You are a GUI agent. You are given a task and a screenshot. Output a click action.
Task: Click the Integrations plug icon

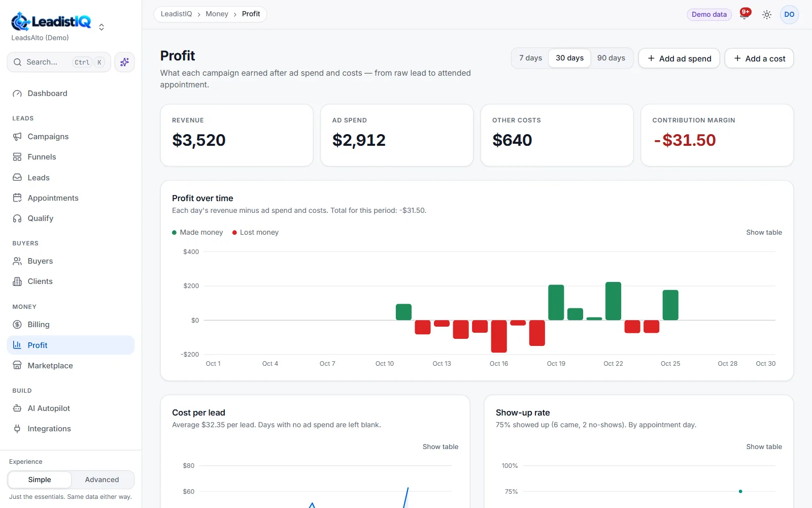[x=17, y=429]
